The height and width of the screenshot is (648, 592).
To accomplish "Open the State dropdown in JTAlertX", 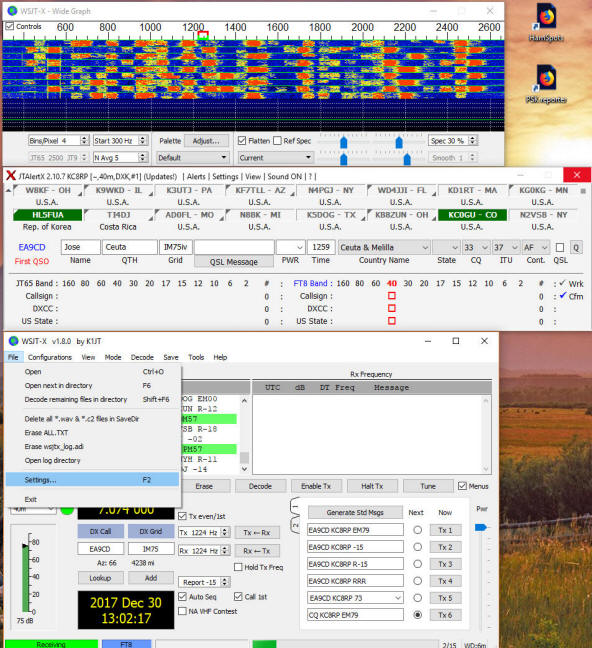I will [446, 247].
